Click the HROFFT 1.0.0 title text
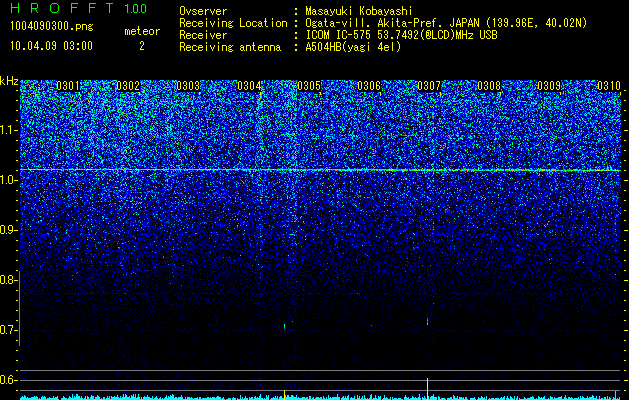Image resolution: width=629 pixels, height=400 pixels. pyautogui.click(x=78, y=8)
